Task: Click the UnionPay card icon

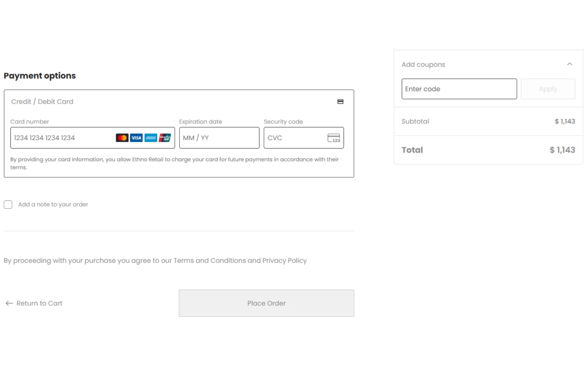Action: (165, 138)
